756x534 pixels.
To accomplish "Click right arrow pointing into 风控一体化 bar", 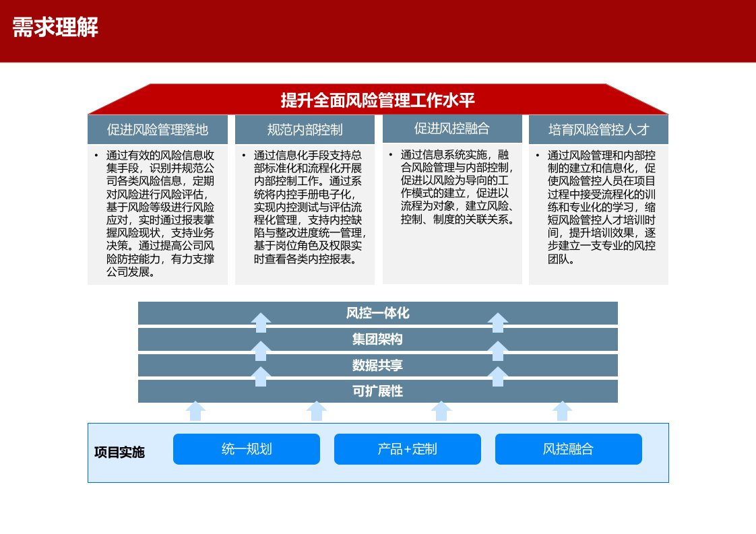I will (497, 323).
